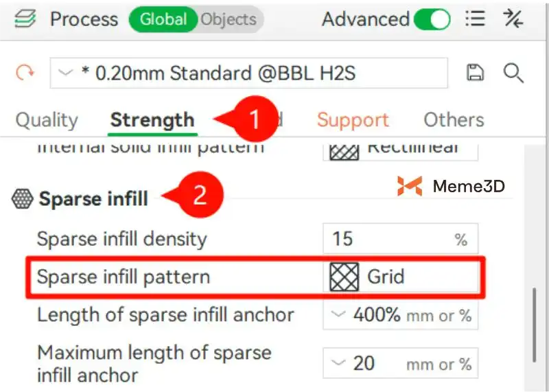This screenshot has width=549, height=392.
Task: Click the reset preset arrow icon
Action: [25, 73]
